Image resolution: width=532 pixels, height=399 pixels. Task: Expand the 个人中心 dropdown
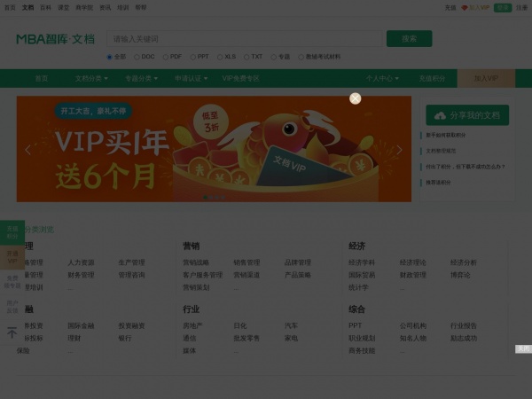382,78
